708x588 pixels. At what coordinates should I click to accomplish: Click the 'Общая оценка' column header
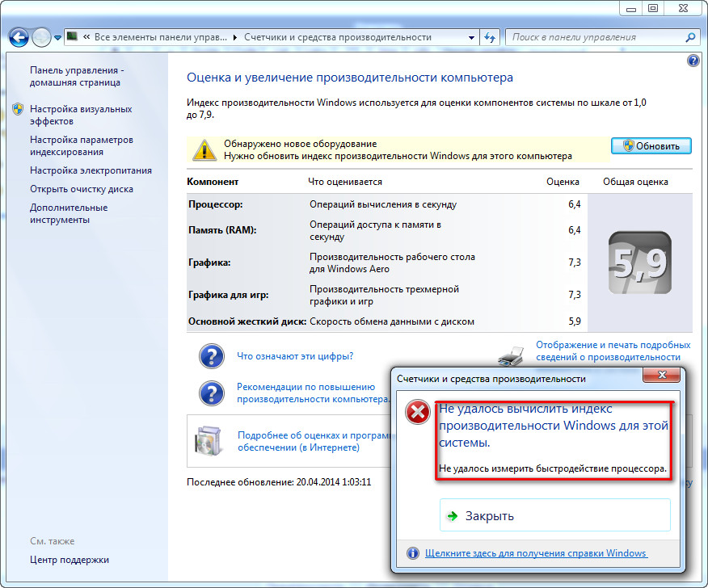click(635, 182)
